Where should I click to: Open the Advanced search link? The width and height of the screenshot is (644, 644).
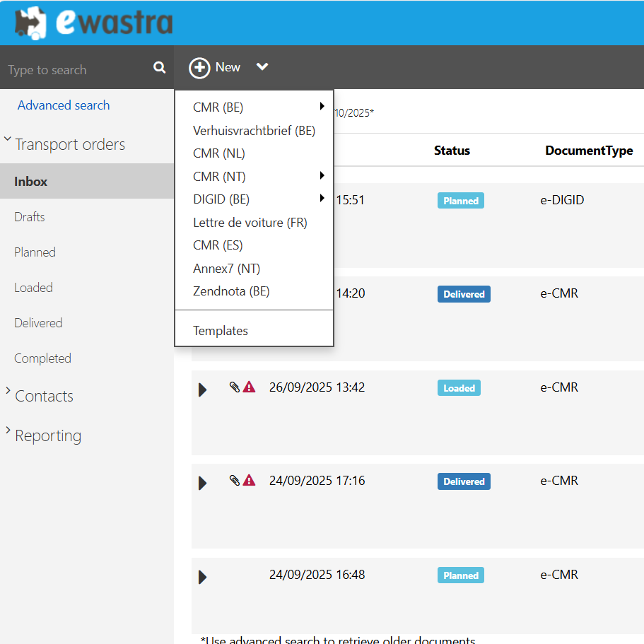coord(64,105)
